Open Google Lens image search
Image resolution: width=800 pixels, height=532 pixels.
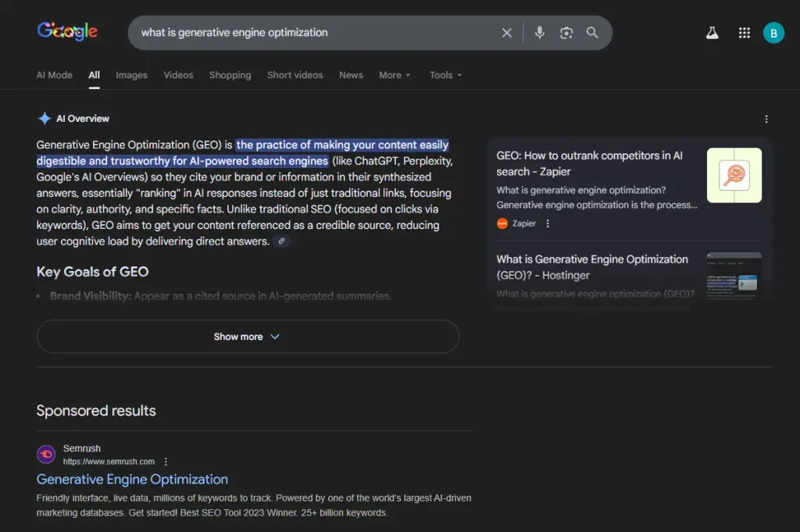pos(566,32)
